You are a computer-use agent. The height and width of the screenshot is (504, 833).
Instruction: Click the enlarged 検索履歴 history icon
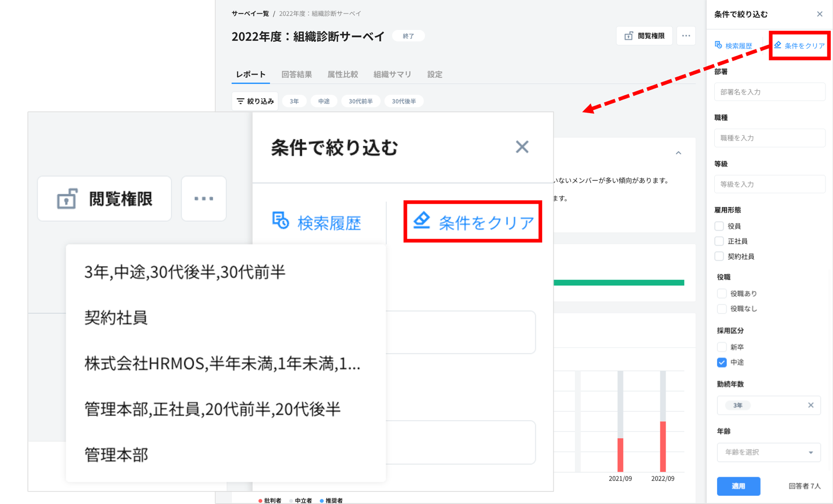(x=281, y=221)
